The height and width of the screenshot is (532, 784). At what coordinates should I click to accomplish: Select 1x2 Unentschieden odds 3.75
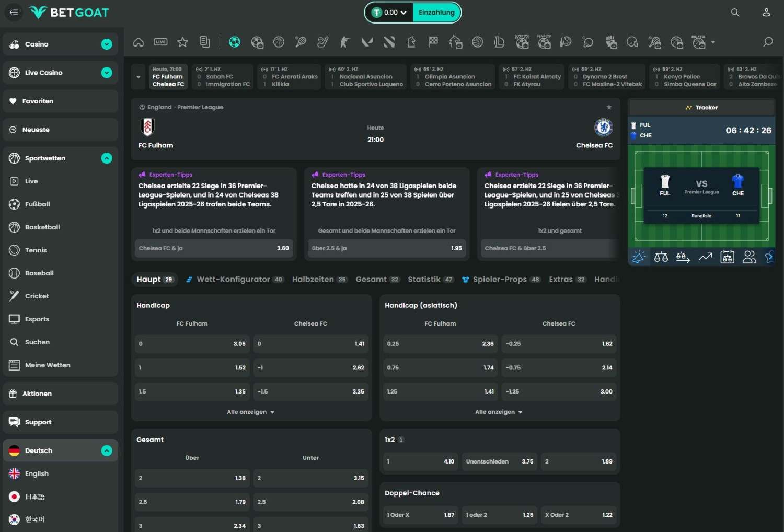500,461
